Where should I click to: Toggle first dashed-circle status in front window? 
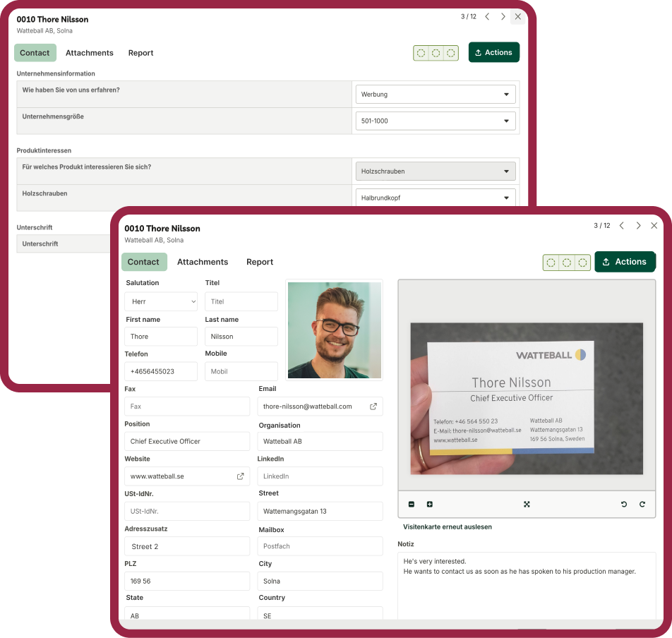[551, 263]
